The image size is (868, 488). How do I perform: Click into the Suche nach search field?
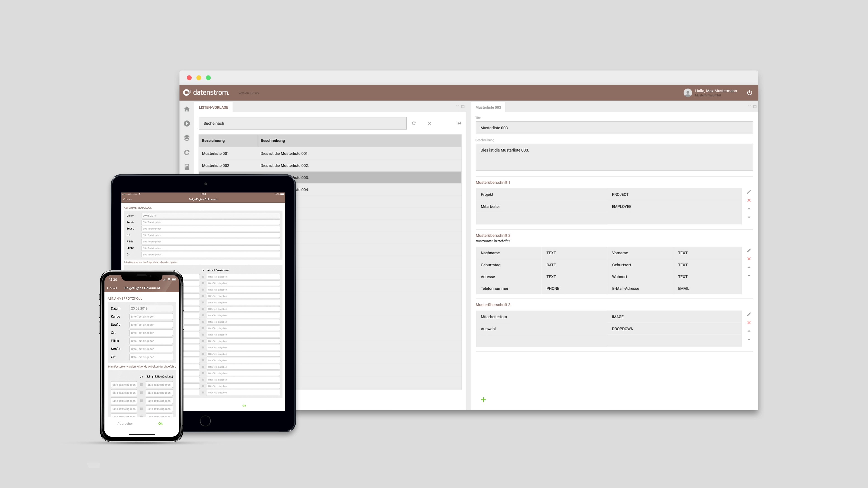[302, 123]
